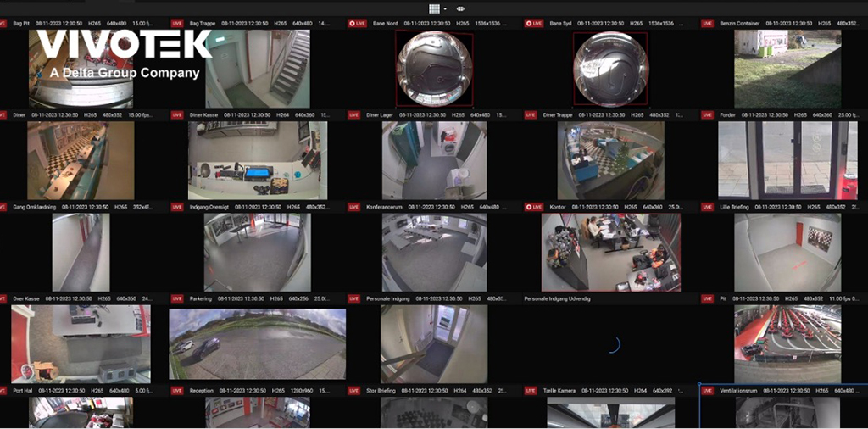
Task: Toggle the eye visibility icon in top toolbar
Action: click(461, 8)
